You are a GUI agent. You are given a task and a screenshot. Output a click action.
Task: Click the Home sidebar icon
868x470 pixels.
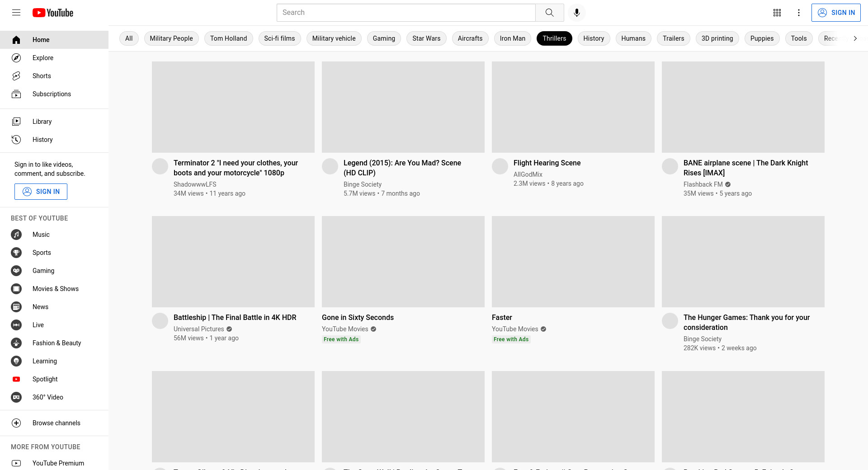(16, 40)
